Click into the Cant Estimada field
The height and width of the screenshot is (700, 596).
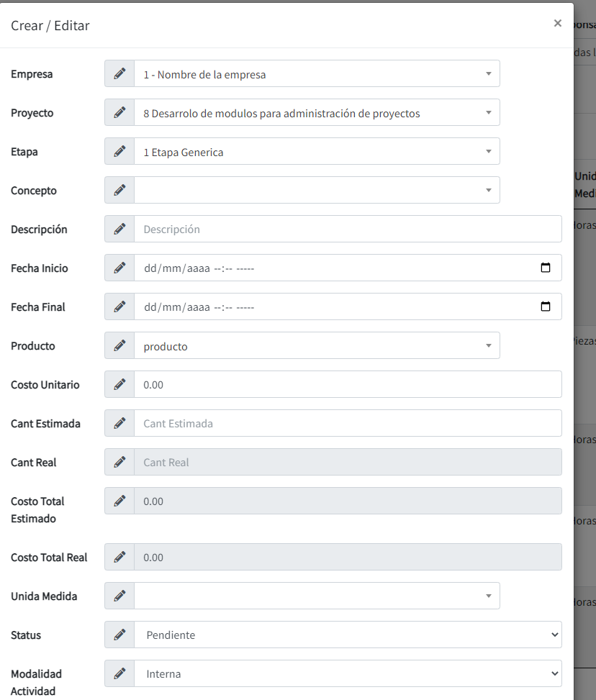[348, 423]
